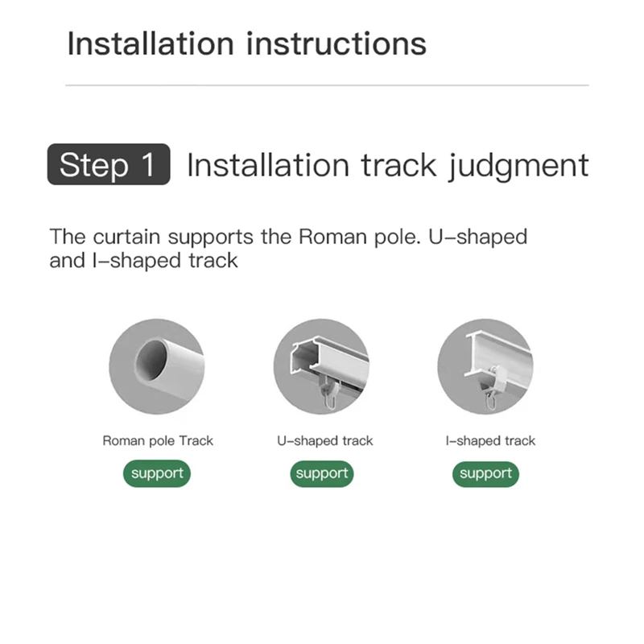Click the word "curtain" in the description sentence

coord(122,237)
